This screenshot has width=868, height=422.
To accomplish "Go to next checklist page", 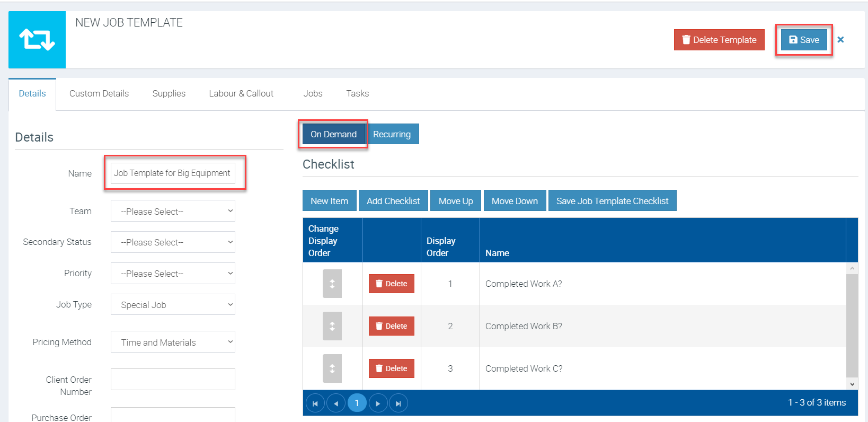I will tap(378, 403).
